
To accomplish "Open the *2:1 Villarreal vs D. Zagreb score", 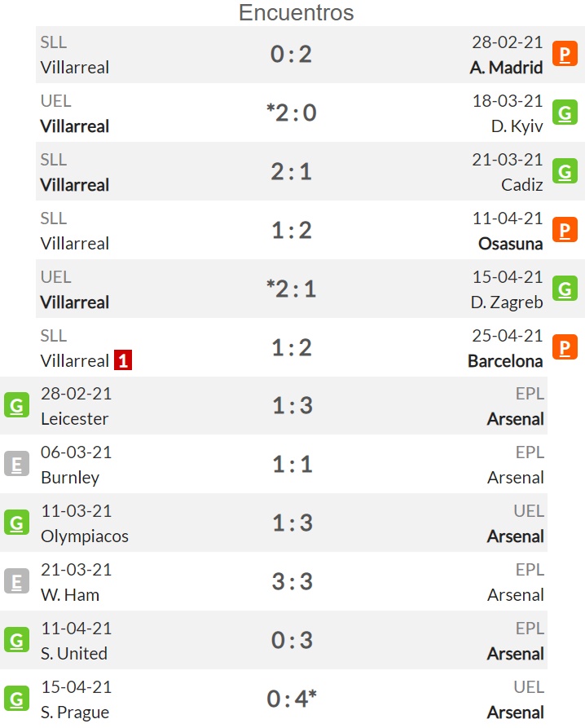I will [x=292, y=289].
